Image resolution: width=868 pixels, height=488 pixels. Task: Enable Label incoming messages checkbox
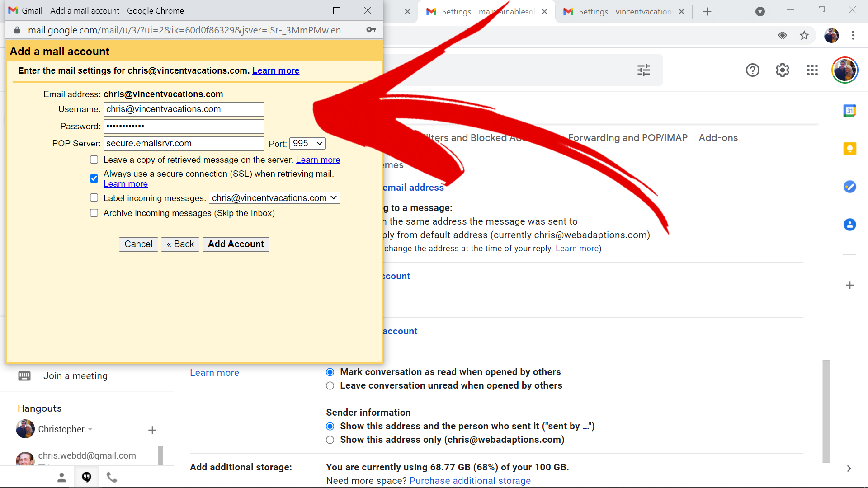[94, 197]
